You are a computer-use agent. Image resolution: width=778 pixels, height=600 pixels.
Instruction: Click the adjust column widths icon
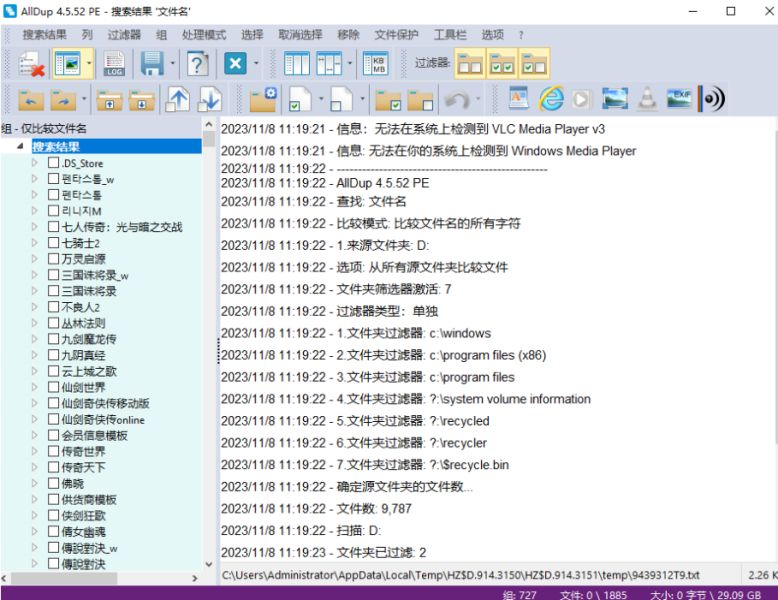pos(328,64)
